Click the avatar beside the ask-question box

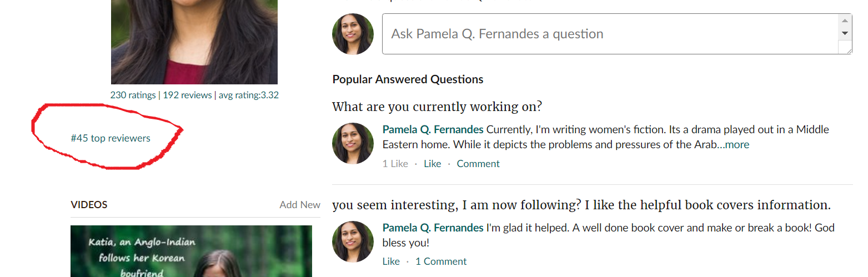353,34
